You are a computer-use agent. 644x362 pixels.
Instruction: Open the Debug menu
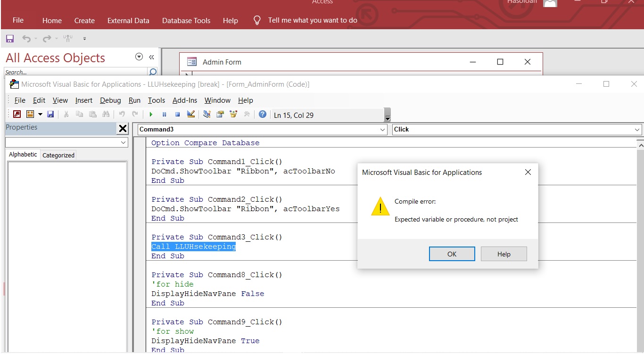pyautogui.click(x=110, y=100)
